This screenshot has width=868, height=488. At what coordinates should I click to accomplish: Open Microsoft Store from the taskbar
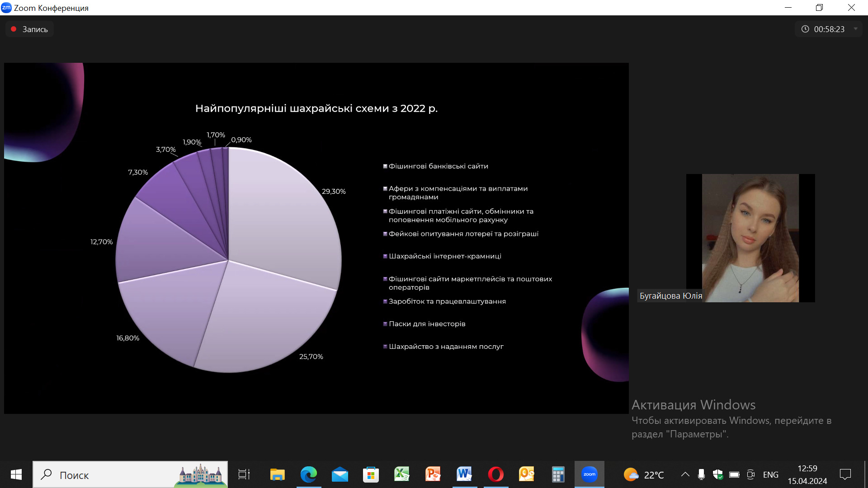pos(371,474)
